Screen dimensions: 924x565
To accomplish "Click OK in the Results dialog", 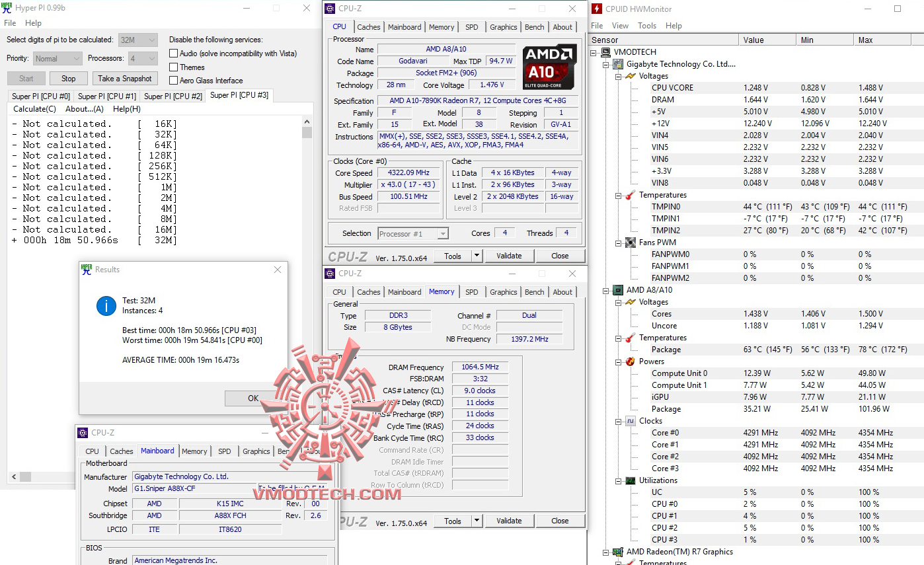I will point(253,398).
